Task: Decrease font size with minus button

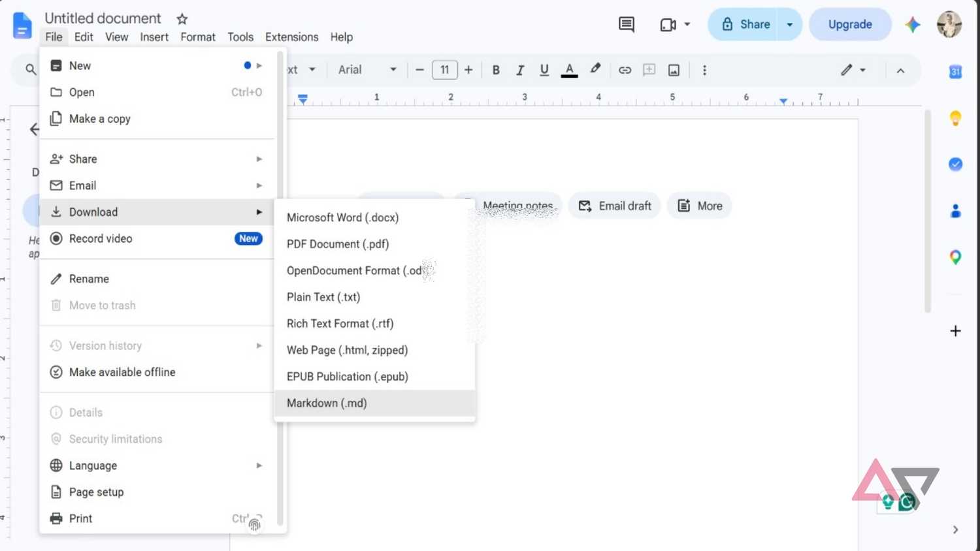Action: (x=419, y=70)
